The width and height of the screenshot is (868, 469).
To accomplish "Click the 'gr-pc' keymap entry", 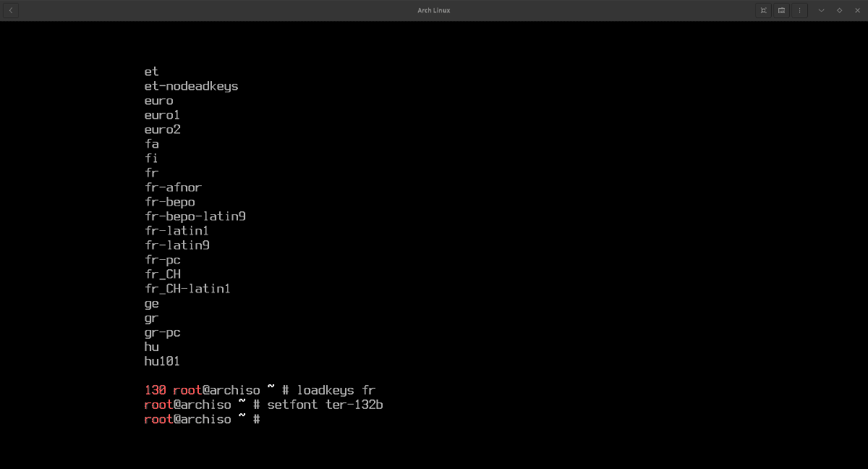I will click(162, 332).
